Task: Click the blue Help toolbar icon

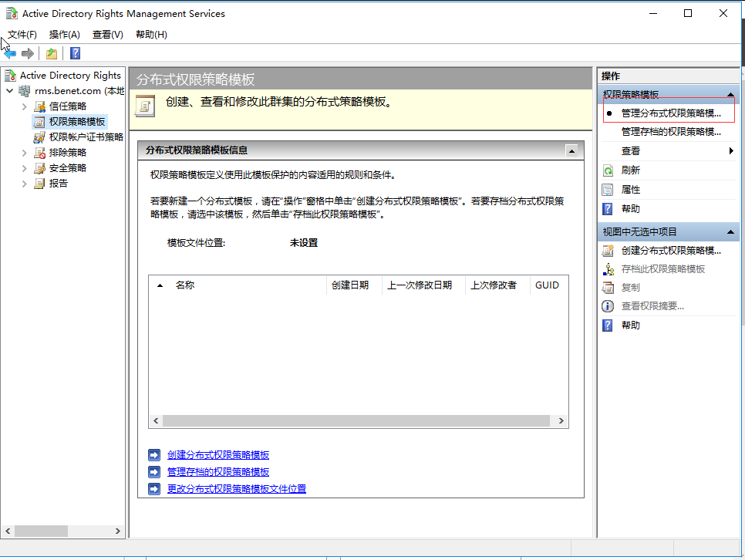Action: [x=75, y=53]
